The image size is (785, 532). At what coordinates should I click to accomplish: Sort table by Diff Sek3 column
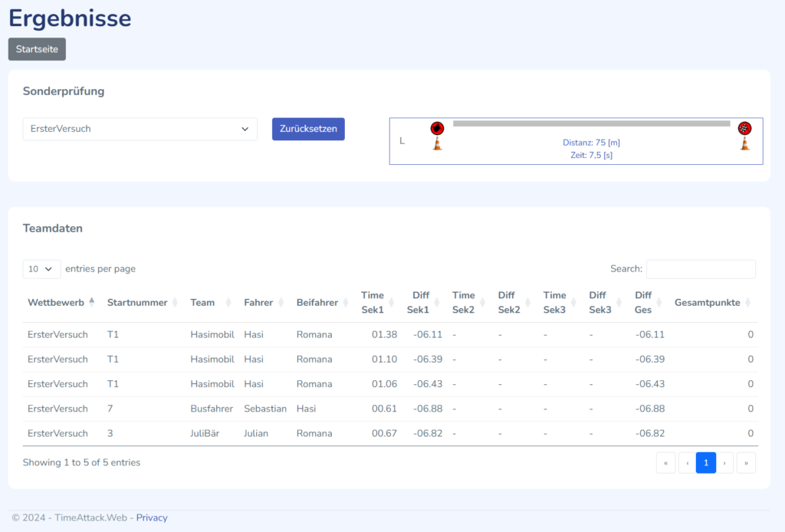(x=606, y=302)
